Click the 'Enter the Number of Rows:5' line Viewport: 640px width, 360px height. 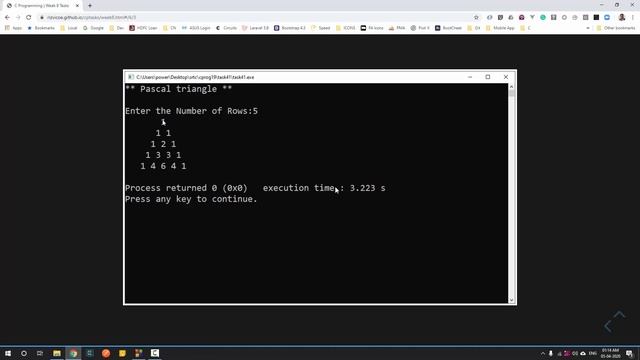(x=191, y=111)
